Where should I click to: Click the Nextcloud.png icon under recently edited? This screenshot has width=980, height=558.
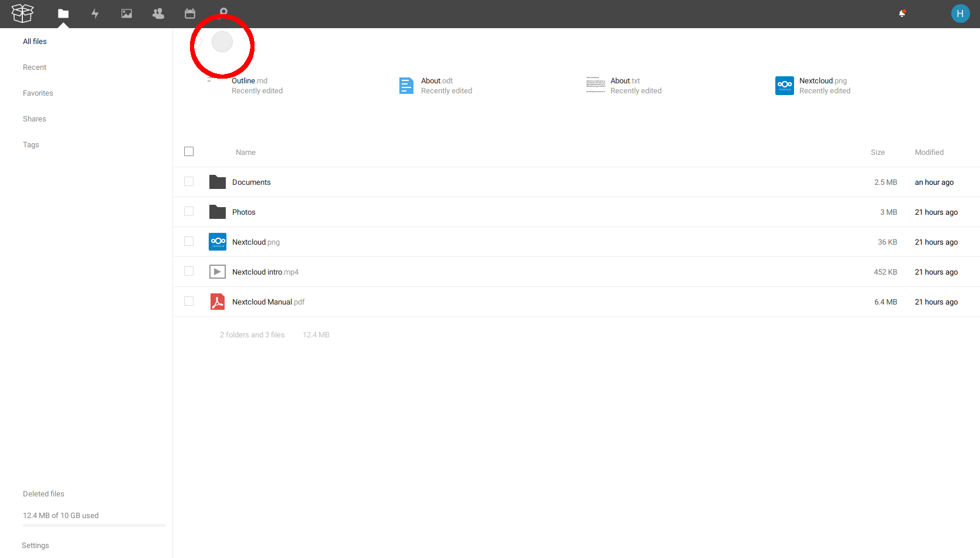click(785, 86)
